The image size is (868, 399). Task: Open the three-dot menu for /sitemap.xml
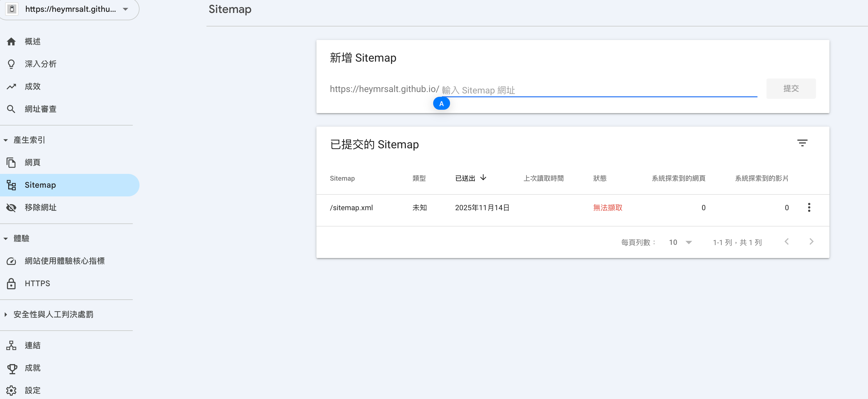click(x=809, y=208)
